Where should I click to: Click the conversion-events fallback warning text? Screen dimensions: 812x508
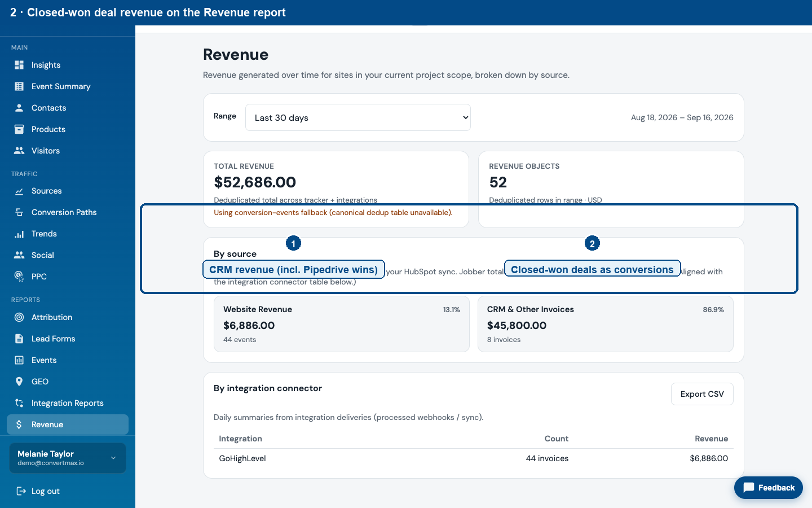[x=333, y=213]
